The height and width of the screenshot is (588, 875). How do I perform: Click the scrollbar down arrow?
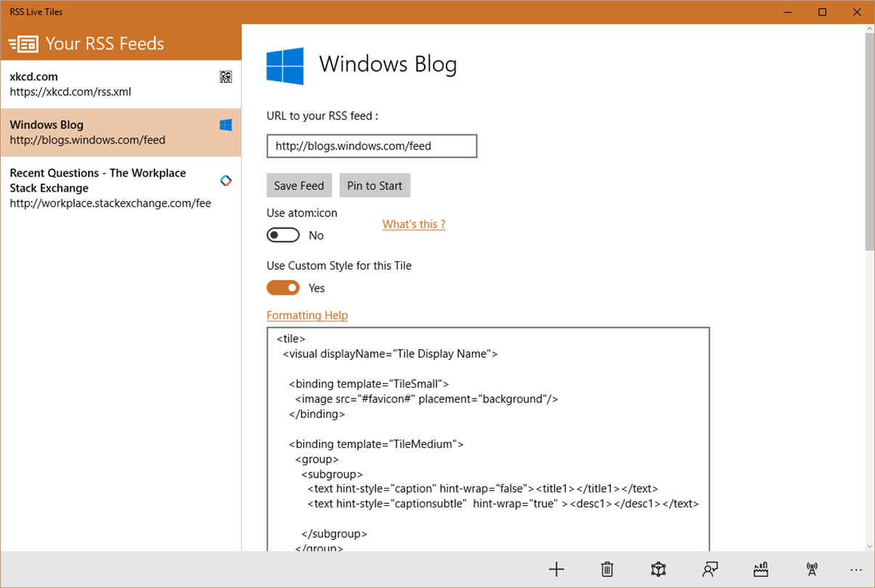pos(869,546)
